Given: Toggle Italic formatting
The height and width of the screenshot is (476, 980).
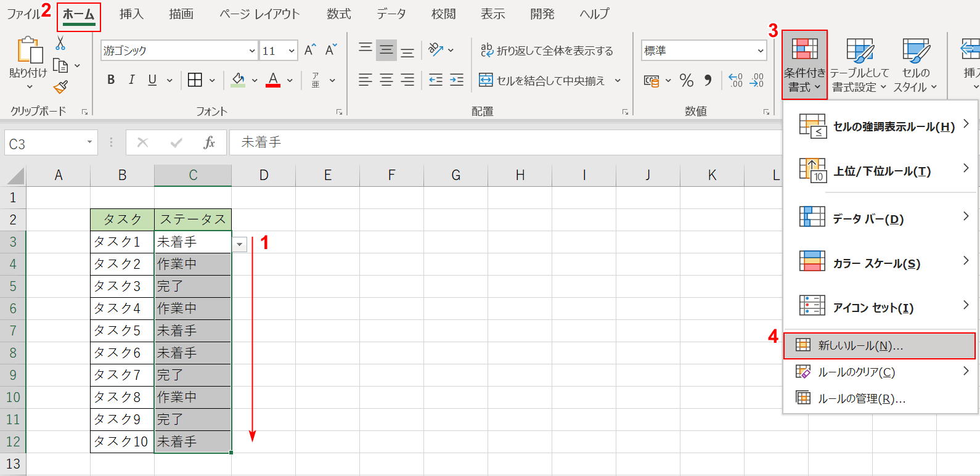Looking at the screenshot, I should click(131, 80).
